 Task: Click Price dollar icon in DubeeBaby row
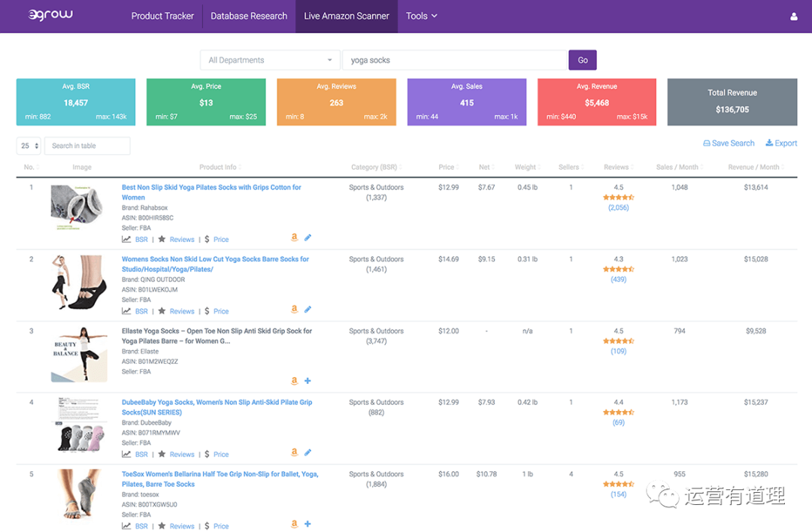[x=208, y=455]
